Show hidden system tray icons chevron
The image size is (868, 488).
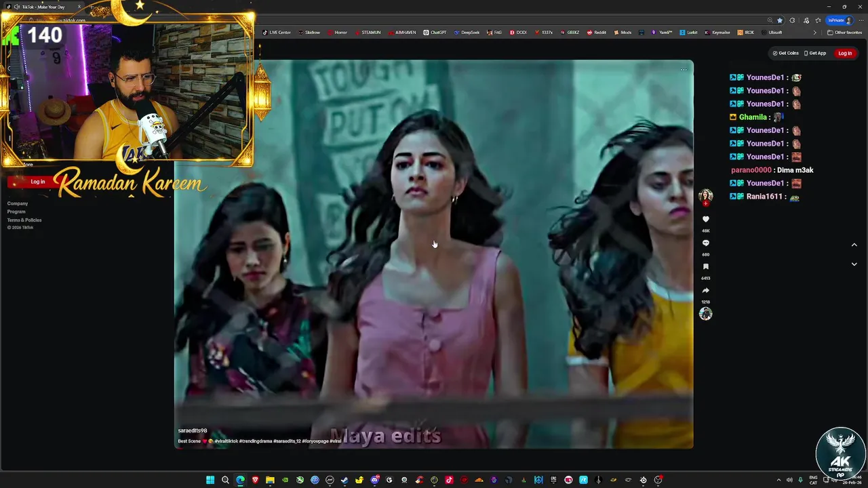[x=778, y=480]
